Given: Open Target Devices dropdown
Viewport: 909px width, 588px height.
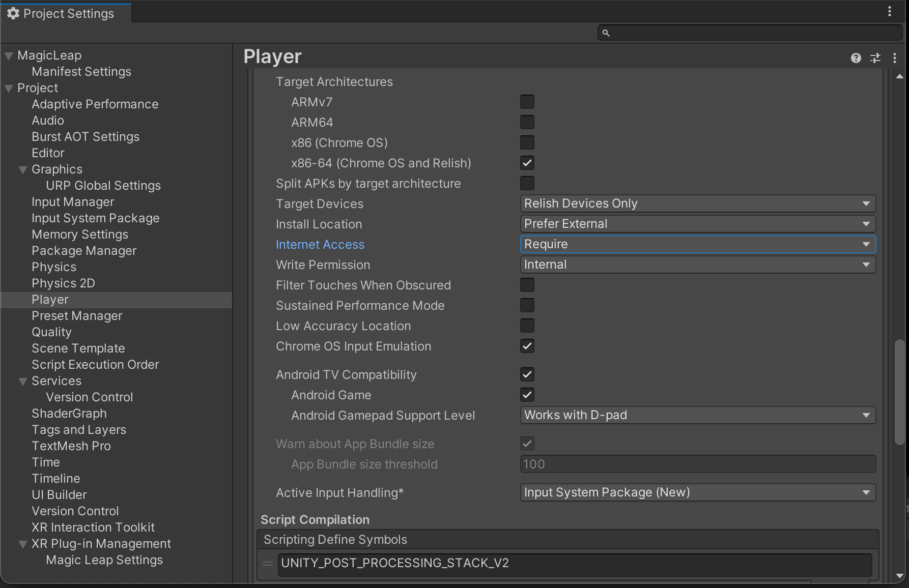Looking at the screenshot, I should 698,203.
